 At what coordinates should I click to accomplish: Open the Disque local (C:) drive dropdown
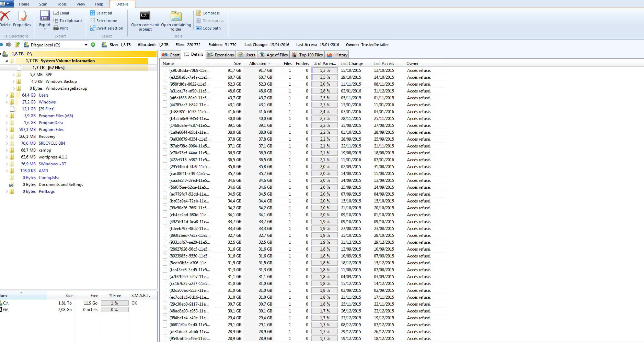click(86, 45)
